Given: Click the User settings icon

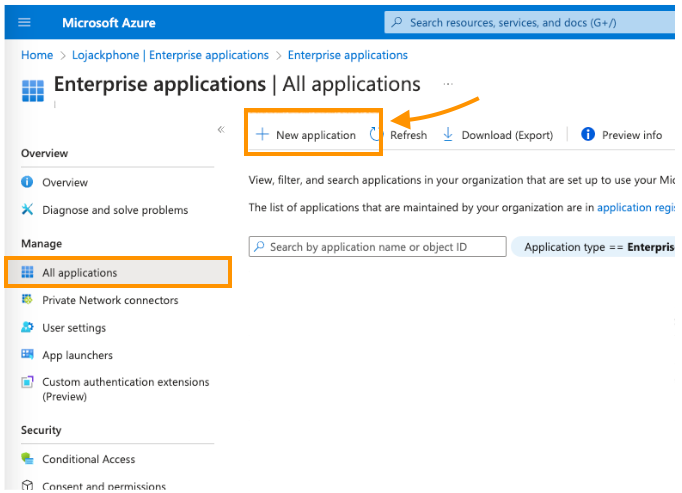Looking at the screenshot, I should [27, 327].
